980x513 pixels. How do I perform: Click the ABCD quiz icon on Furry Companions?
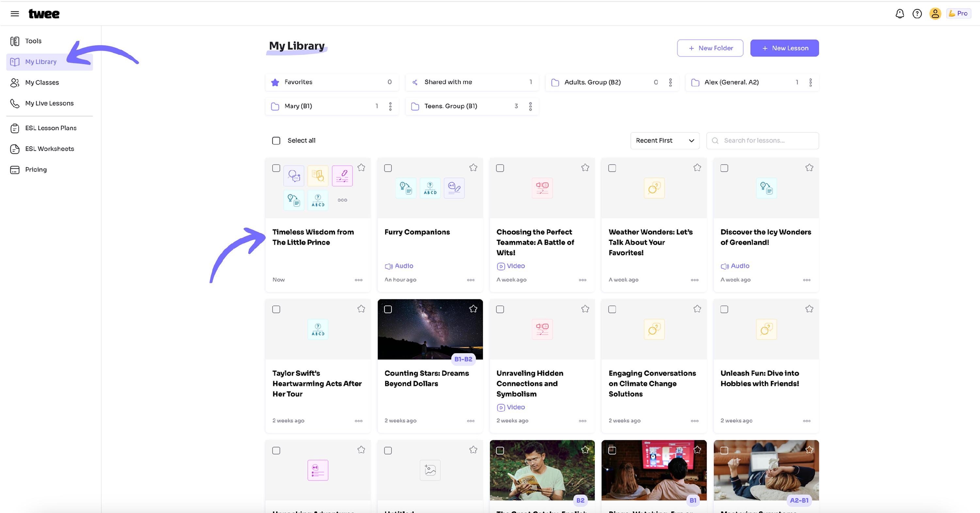[430, 189]
